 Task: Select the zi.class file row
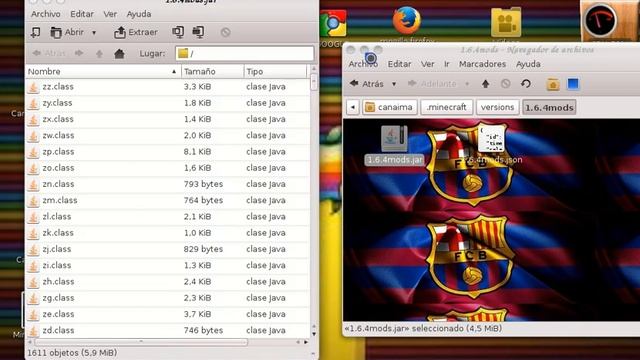coord(167,265)
